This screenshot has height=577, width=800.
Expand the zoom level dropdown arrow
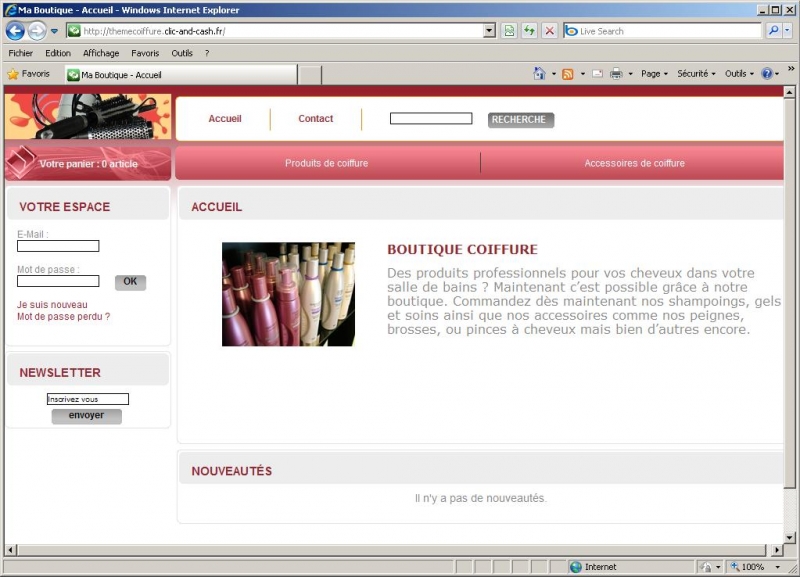tap(778, 567)
